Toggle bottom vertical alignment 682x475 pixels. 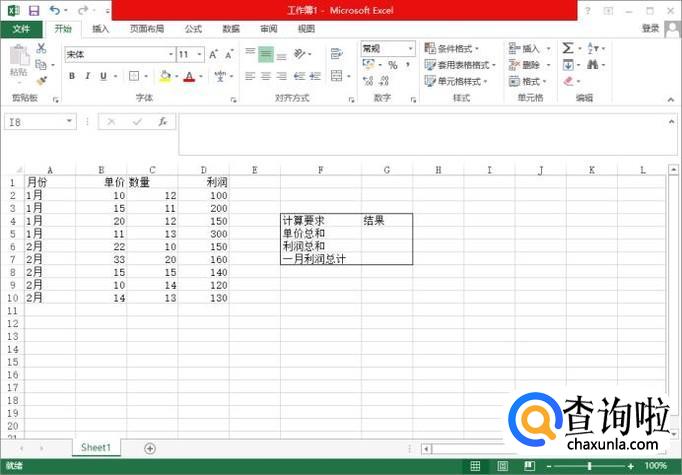click(x=282, y=57)
